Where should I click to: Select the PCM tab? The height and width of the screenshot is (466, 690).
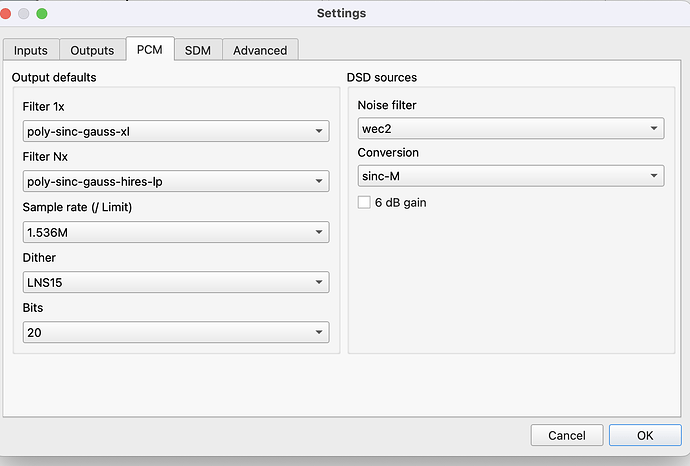coord(150,50)
